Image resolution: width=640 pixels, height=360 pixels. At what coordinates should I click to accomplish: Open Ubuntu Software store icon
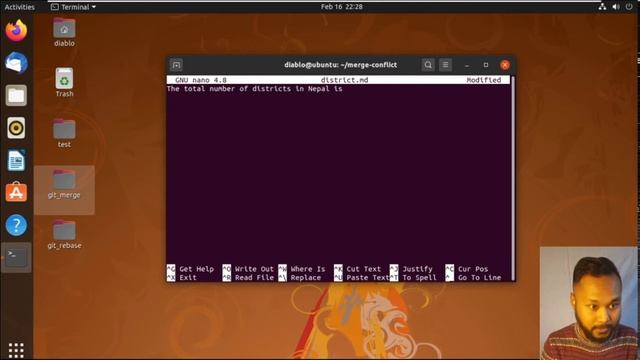click(x=16, y=192)
